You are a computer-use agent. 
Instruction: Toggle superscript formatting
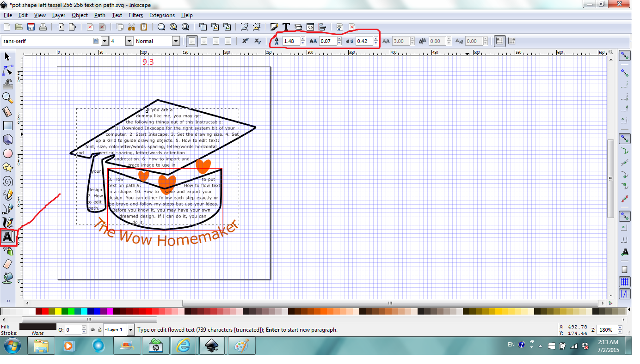(246, 41)
